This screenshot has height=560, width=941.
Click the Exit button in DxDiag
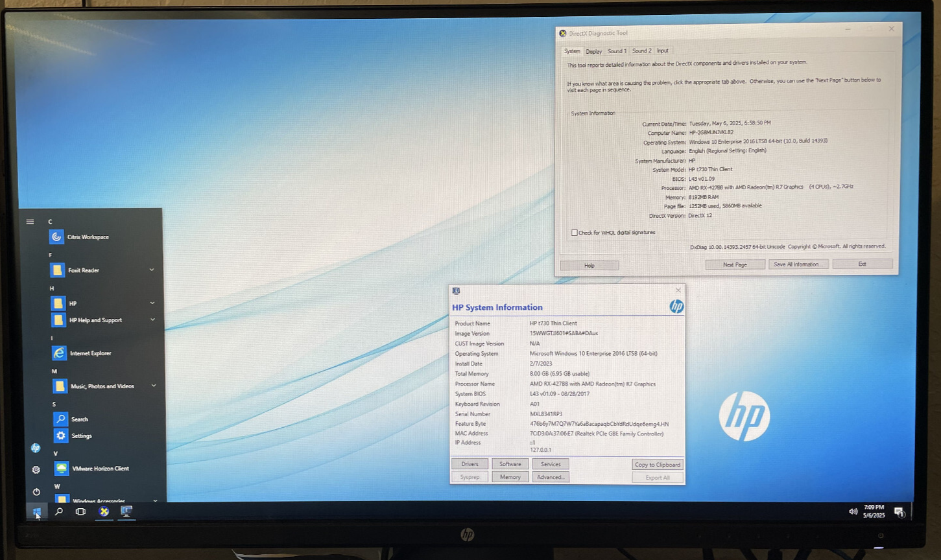click(x=863, y=264)
